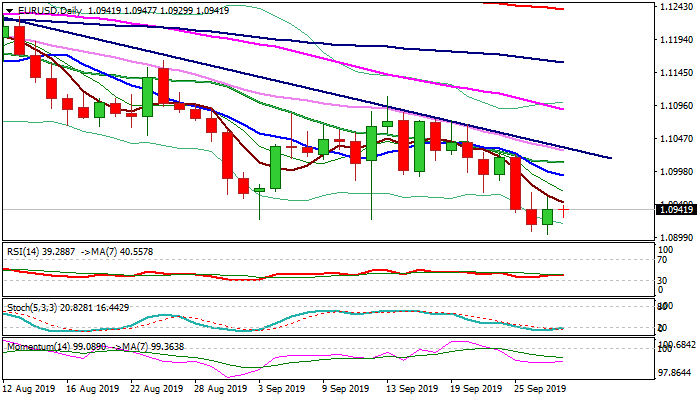
Task: Pick the 22 Aug 2019 date on the time axis
Action: pyautogui.click(x=157, y=388)
